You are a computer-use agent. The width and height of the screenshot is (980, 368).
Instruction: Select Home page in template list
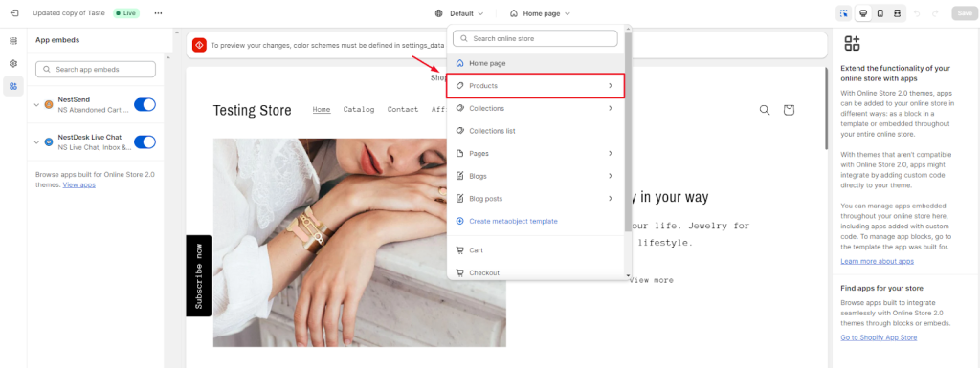pos(536,63)
